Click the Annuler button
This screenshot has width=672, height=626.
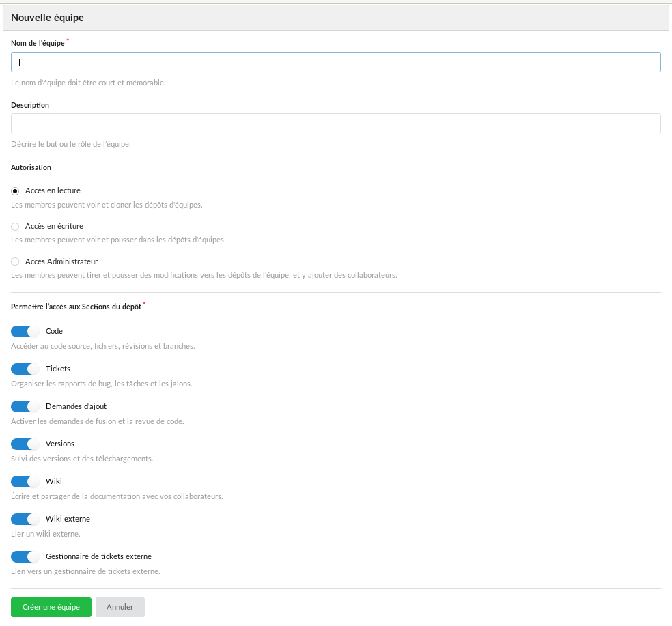[120, 607]
